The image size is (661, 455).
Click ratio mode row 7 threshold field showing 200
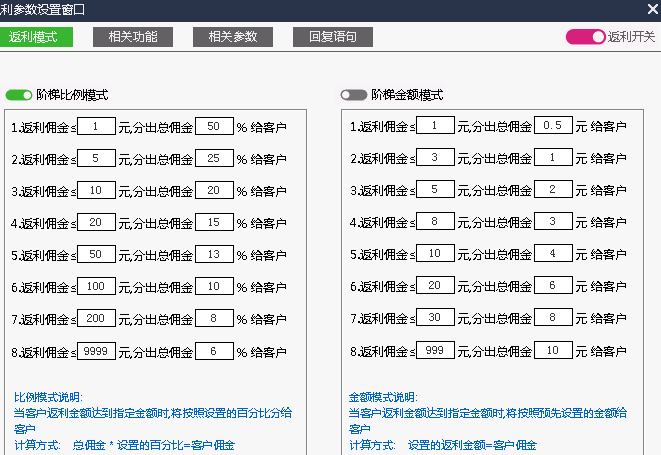click(x=96, y=319)
